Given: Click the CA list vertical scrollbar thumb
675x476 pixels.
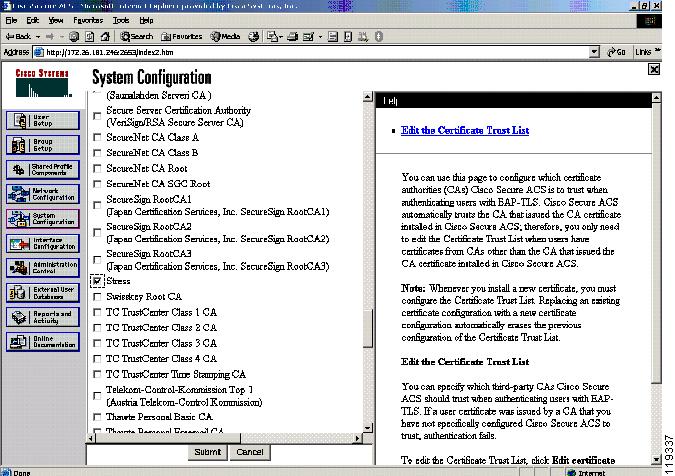Looking at the screenshot, I should 368,329.
